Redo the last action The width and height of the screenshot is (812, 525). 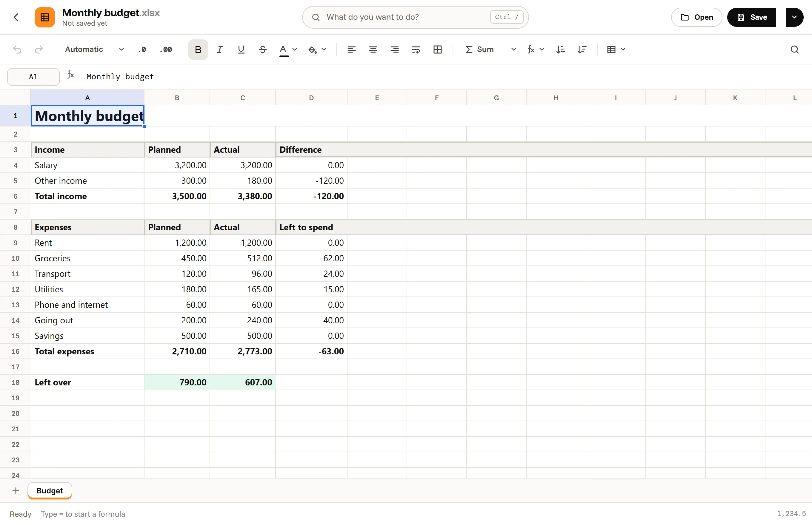[x=39, y=50]
